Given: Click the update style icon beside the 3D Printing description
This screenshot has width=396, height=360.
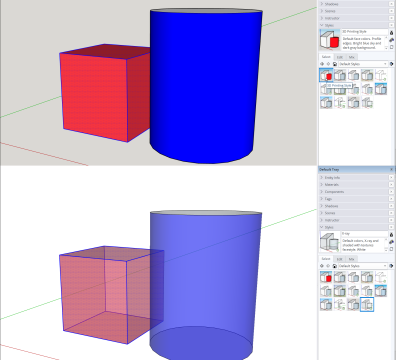Looking at the screenshot, I should click(392, 40).
